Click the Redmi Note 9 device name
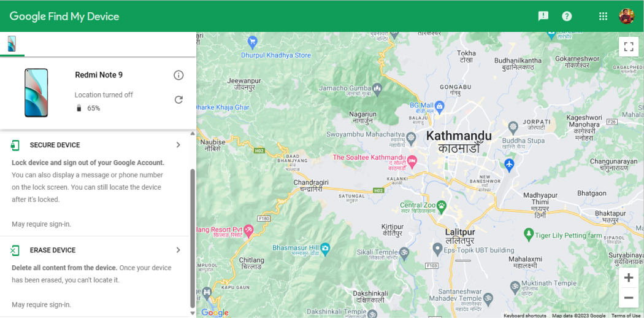 click(99, 75)
